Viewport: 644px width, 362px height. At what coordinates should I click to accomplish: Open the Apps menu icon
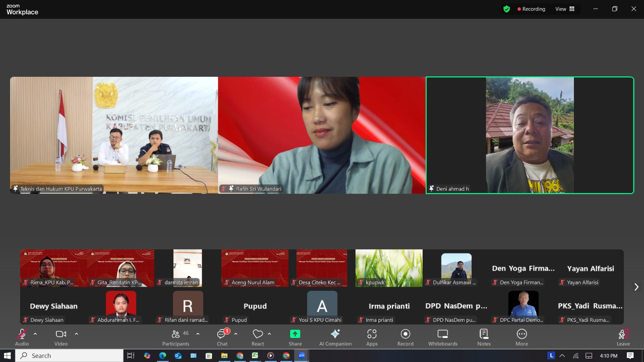click(372, 337)
